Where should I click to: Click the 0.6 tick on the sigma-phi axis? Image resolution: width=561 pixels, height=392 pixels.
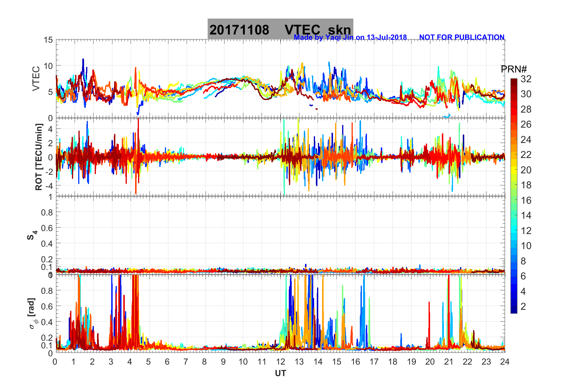pyautogui.click(x=47, y=307)
